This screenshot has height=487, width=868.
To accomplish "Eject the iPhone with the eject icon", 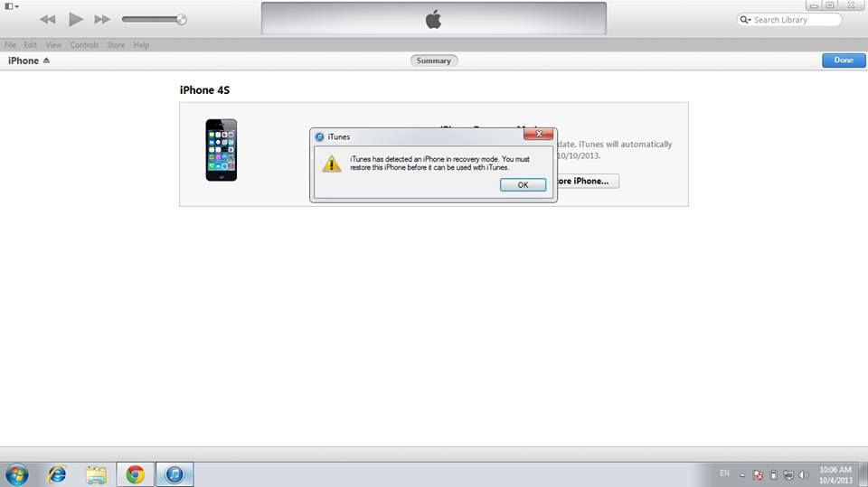I will tap(46, 61).
